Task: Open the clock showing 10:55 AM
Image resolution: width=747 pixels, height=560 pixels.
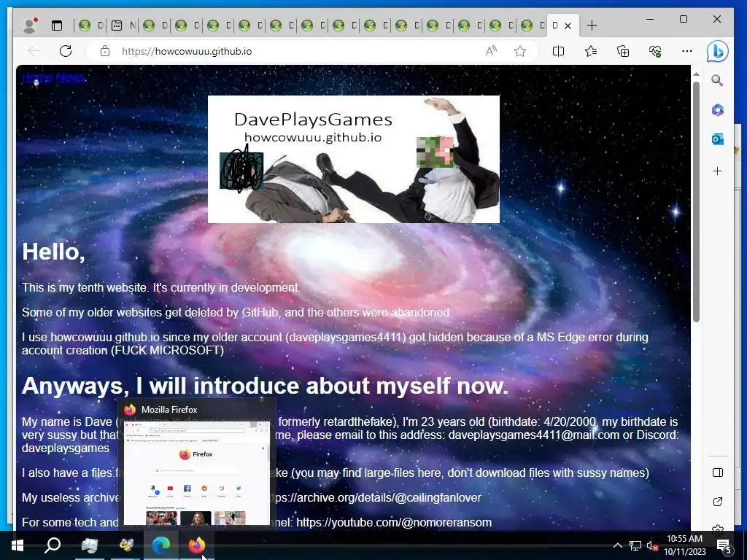Action: tap(684, 545)
